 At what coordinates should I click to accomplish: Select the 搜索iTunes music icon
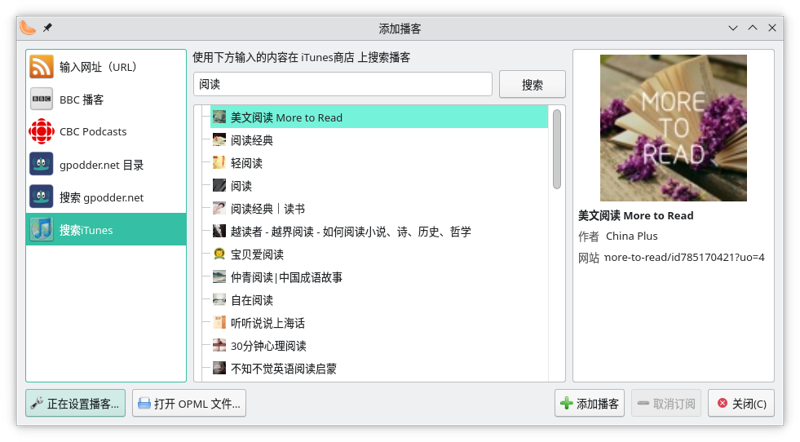(x=42, y=229)
